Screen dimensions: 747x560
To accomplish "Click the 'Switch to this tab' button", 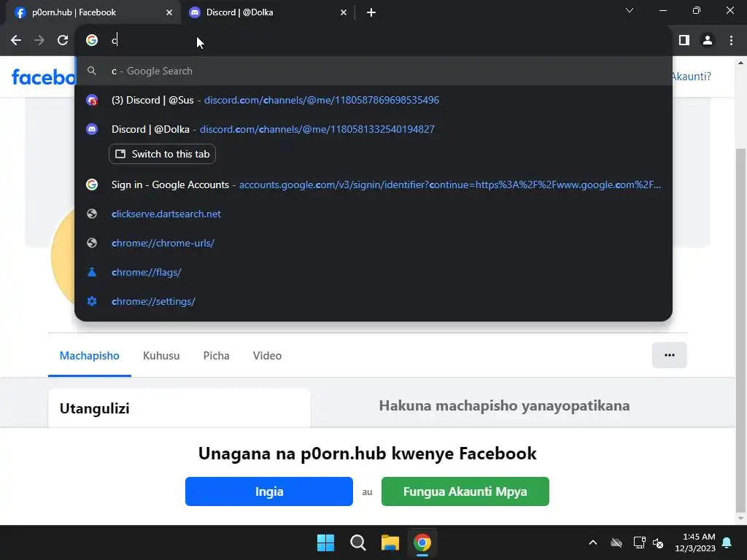I will tap(163, 154).
